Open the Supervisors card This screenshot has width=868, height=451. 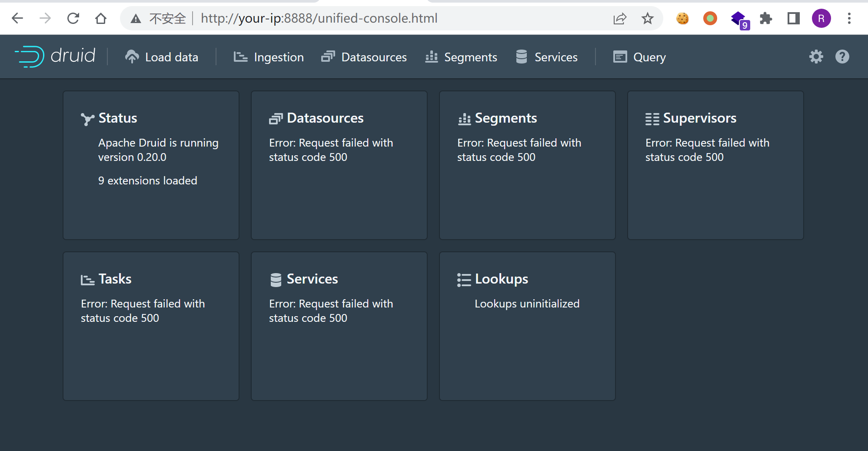(715, 165)
